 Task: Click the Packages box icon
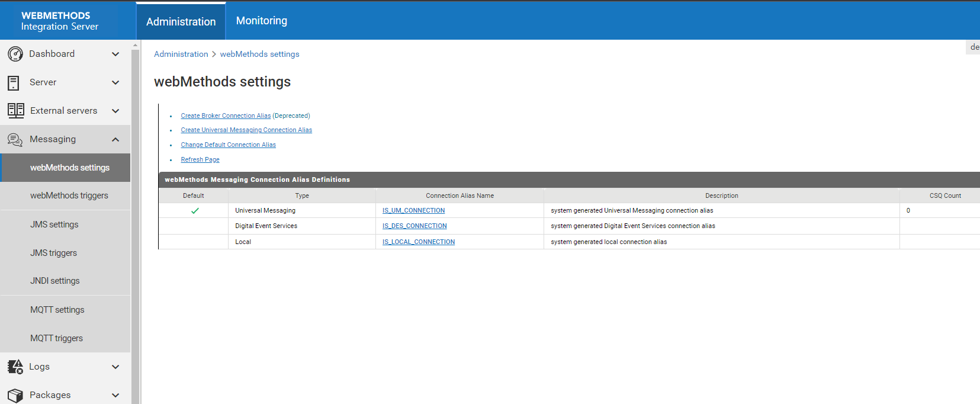click(15, 395)
